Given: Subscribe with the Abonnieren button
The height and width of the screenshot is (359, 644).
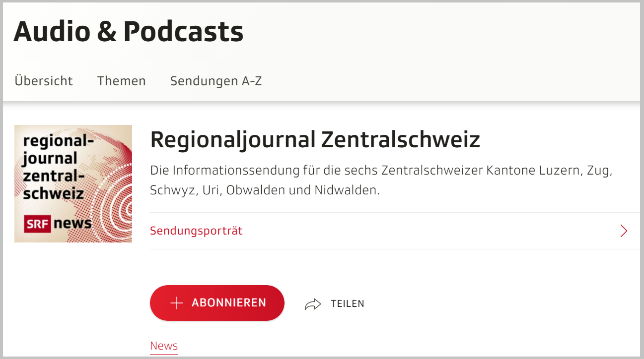Looking at the screenshot, I should [x=217, y=303].
